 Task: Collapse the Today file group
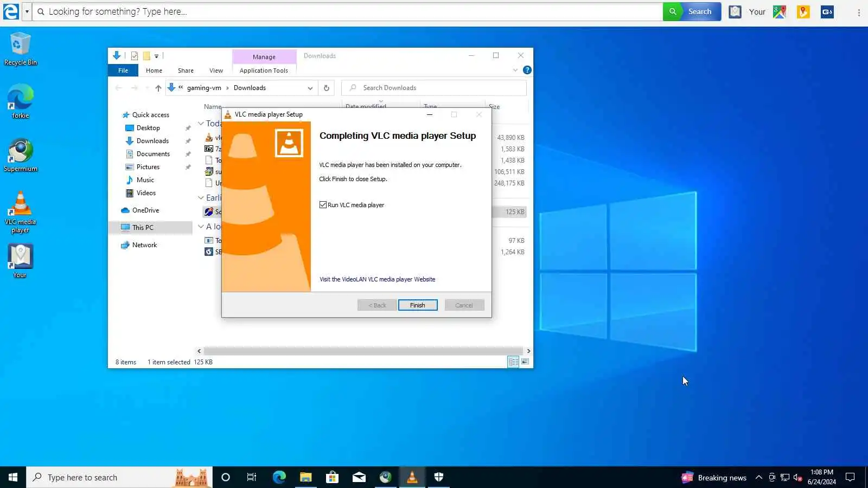pyautogui.click(x=201, y=124)
